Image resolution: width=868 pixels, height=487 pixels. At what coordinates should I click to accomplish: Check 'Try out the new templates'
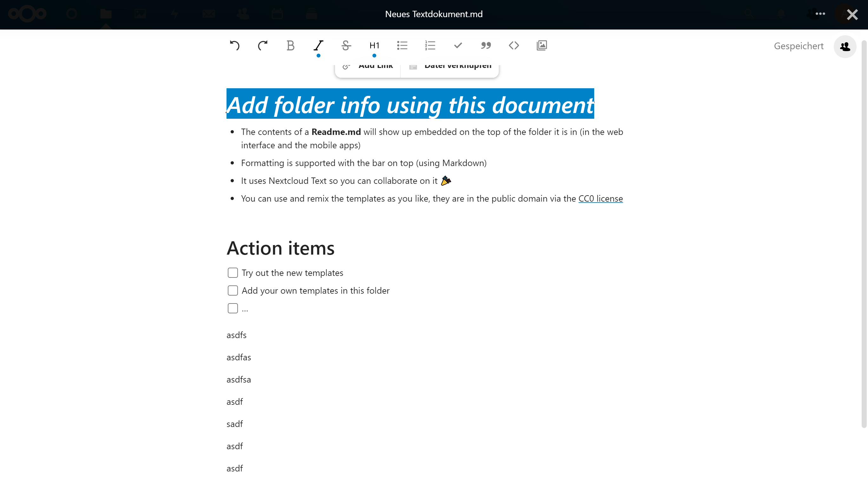[x=233, y=273]
